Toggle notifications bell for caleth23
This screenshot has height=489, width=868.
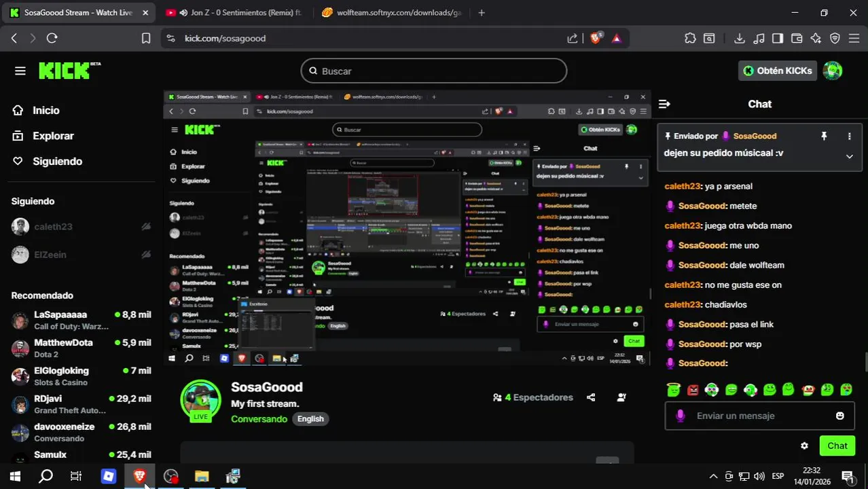(x=145, y=227)
